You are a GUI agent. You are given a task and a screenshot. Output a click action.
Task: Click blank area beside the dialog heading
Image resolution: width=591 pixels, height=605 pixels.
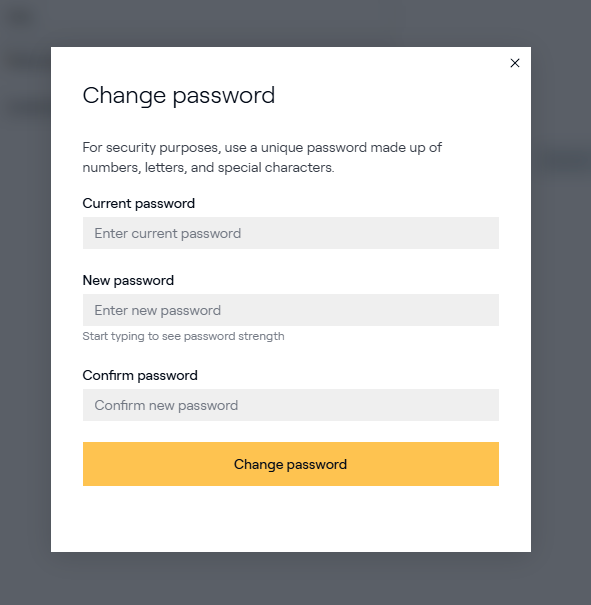(x=386, y=96)
